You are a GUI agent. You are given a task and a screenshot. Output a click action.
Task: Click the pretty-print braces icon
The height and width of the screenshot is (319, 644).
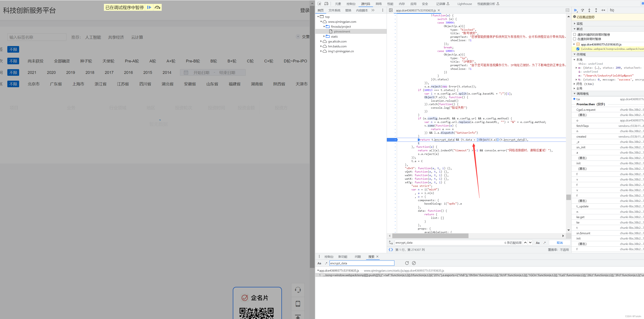391,250
